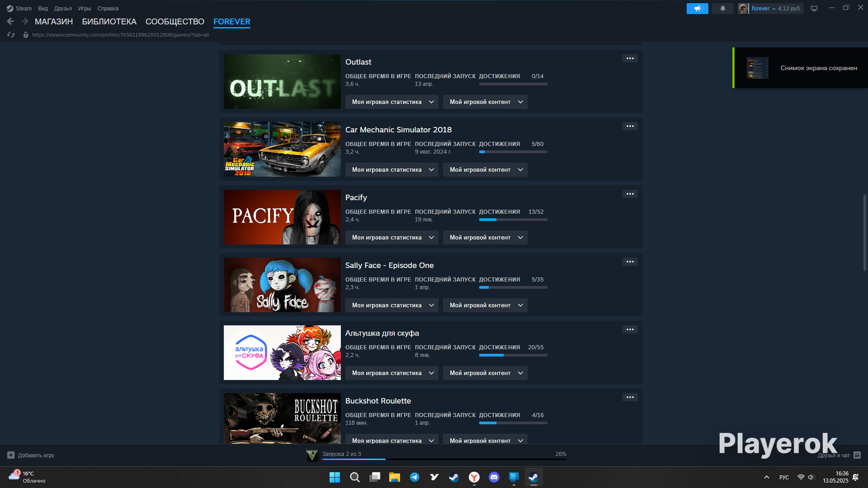
Task: Open taskbar Search
Action: pos(355,477)
